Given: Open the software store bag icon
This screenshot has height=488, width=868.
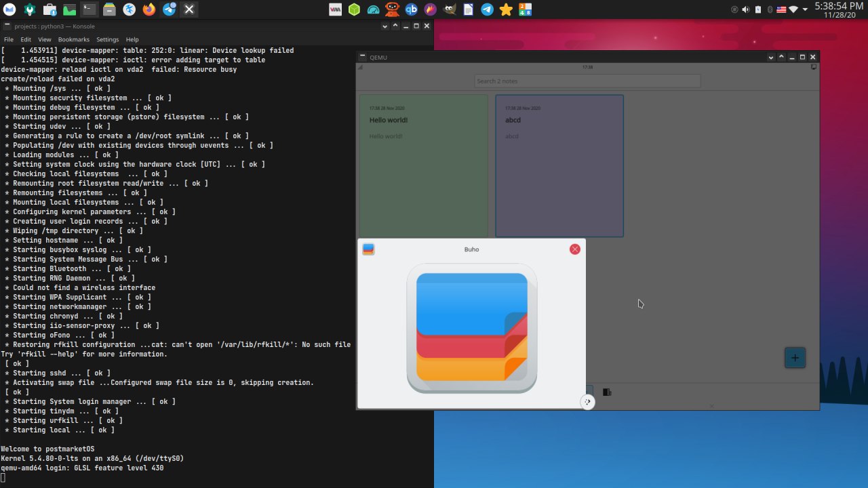Looking at the screenshot, I should click(50, 9).
